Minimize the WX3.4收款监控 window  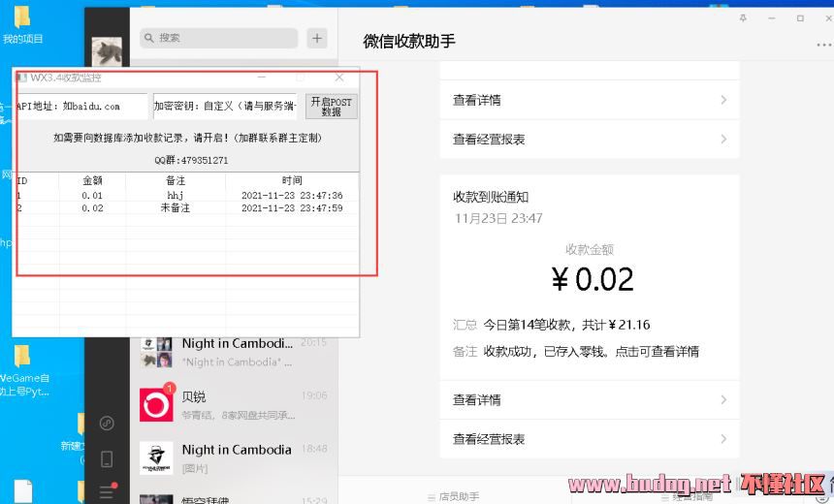tap(262, 78)
